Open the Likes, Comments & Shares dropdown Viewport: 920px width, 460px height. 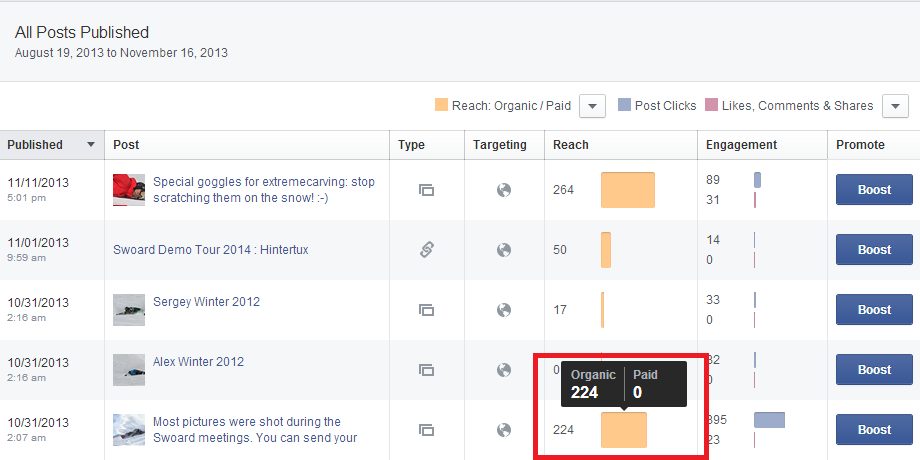(895, 106)
